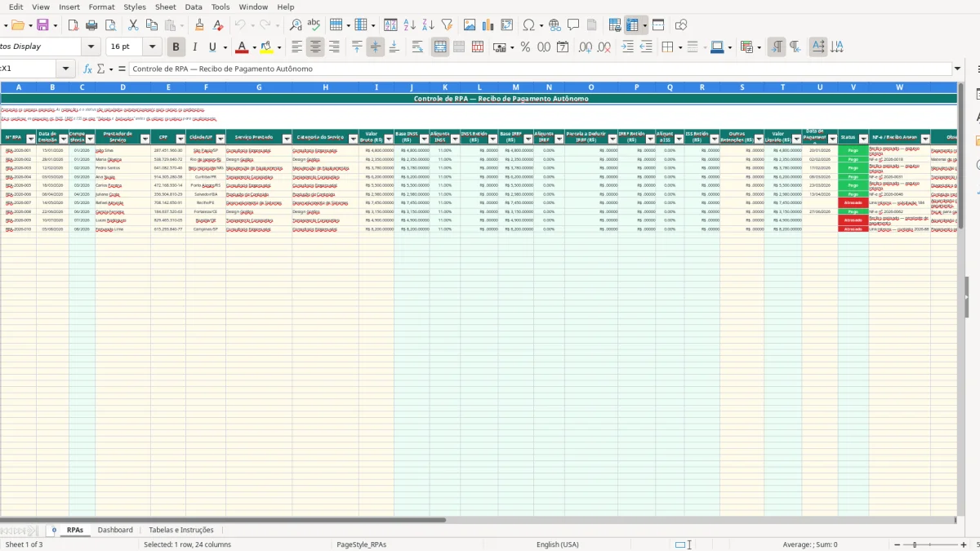The width and height of the screenshot is (980, 551).
Task: Expand the formula bar
Action: click(x=957, y=69)
